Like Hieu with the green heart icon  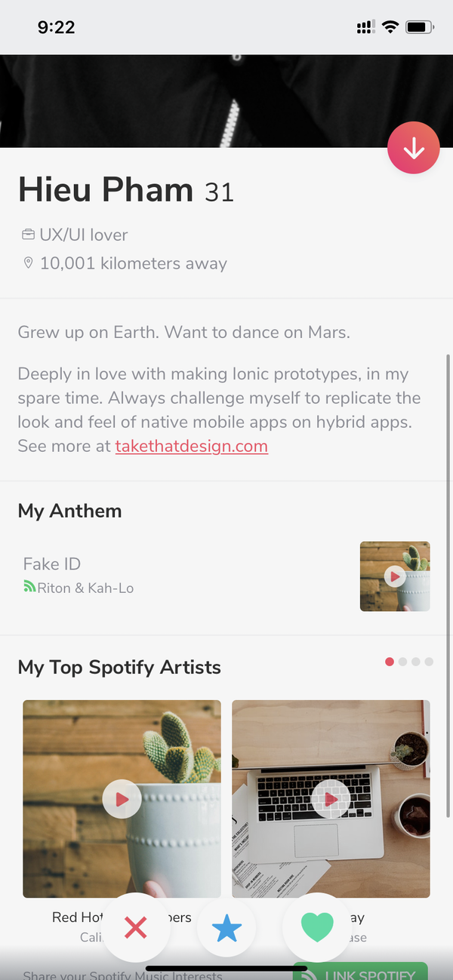click(x=317, y=928)
